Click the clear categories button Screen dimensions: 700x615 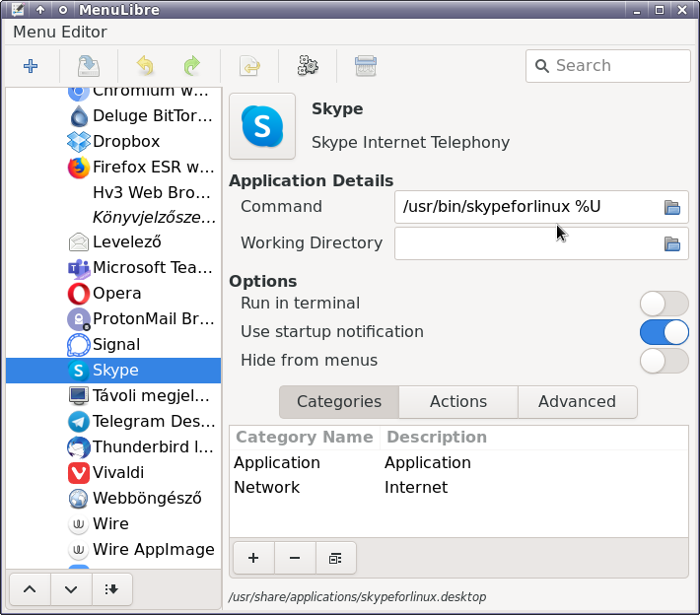pos(336,558)
